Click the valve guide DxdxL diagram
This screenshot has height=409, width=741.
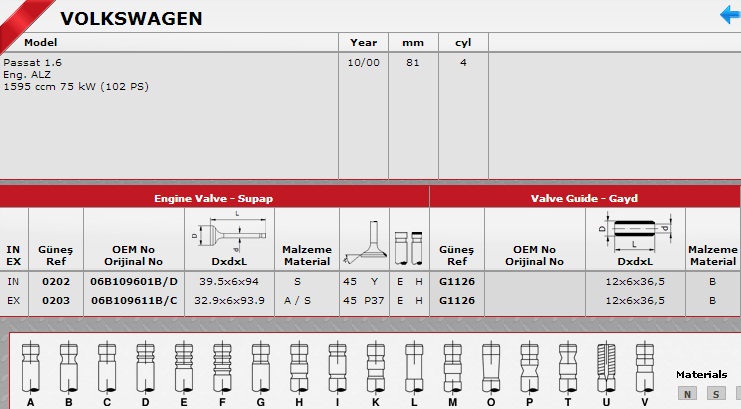point(635,233)
